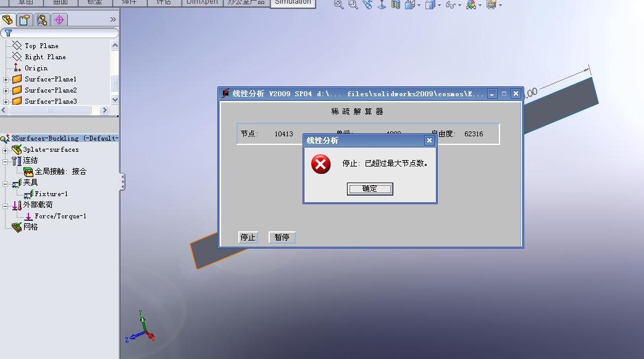Click the feature tree scroll up arrow
644x359 pixels.
point(115,45)
